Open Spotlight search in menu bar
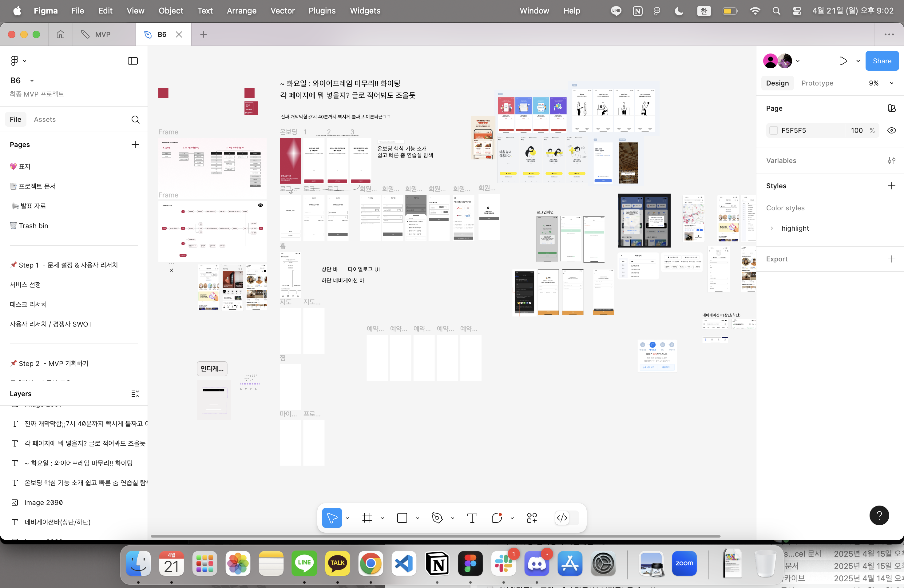 click(x=776, y=11)
